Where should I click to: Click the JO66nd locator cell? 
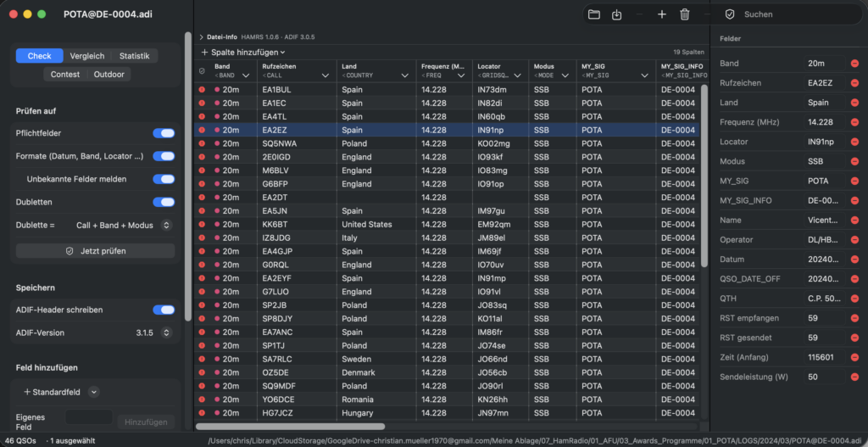[492, 359]
